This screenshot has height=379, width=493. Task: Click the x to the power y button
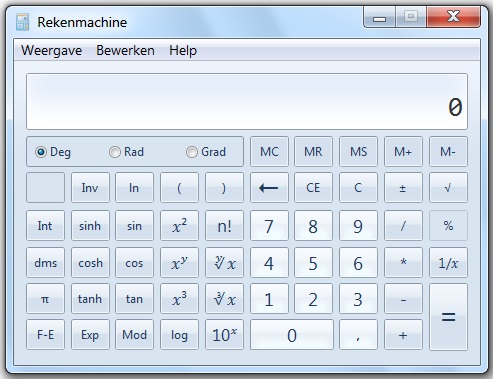[179, 263]
